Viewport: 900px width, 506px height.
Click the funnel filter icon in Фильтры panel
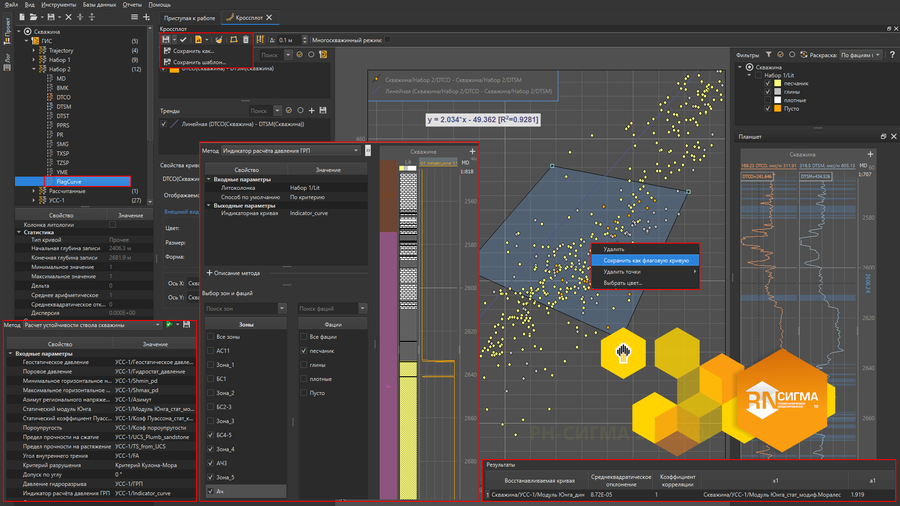click(x=769, y=55)
